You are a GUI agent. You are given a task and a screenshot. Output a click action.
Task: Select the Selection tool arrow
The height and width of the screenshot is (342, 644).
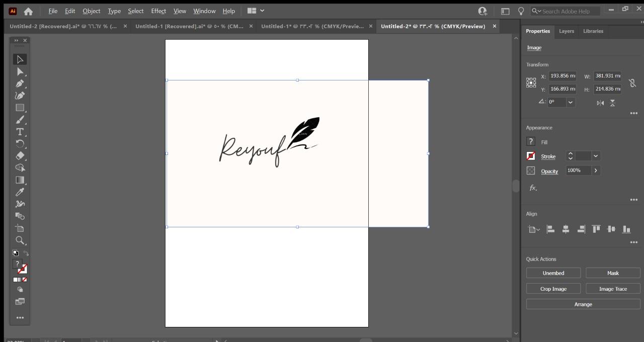[20, 59]
